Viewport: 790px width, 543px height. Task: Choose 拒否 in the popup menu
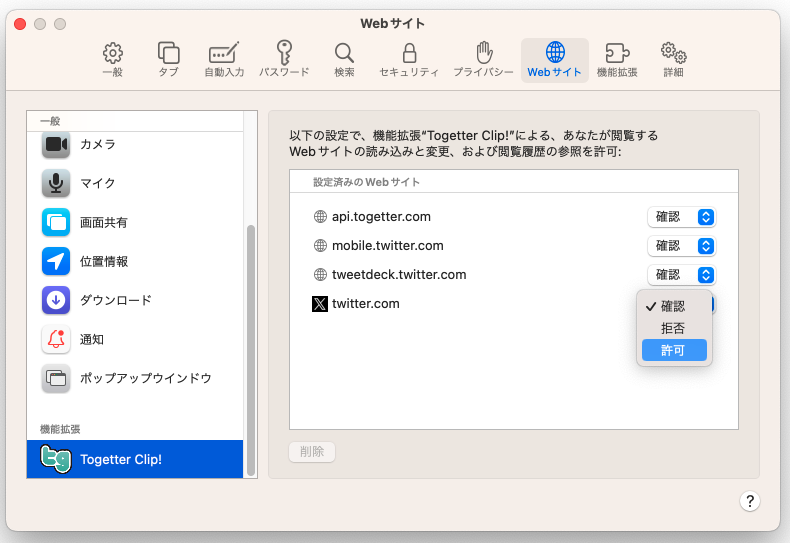click(673, 328)
